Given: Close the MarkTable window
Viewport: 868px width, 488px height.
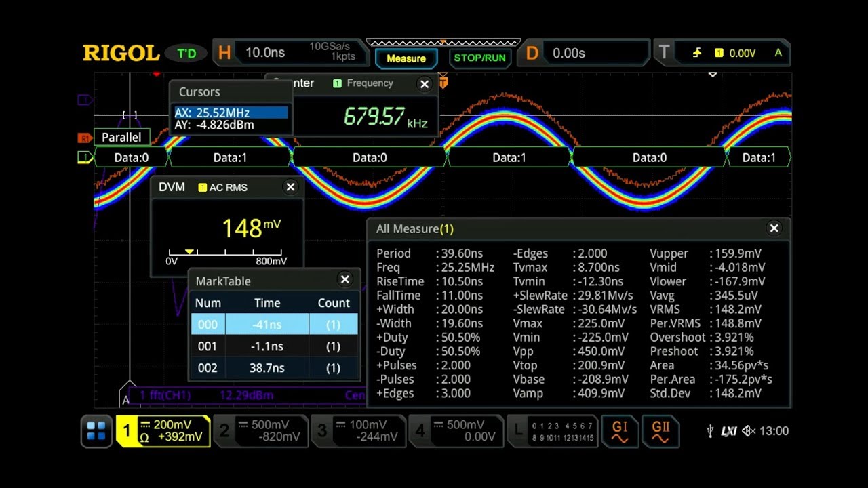Looking at the screenshot, I should [345, 279].
